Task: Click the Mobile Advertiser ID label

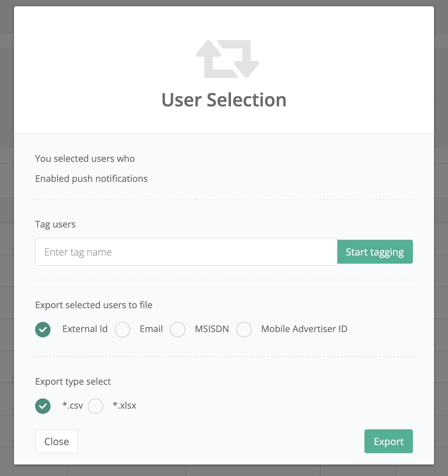Action: click(x=304, y=329)
